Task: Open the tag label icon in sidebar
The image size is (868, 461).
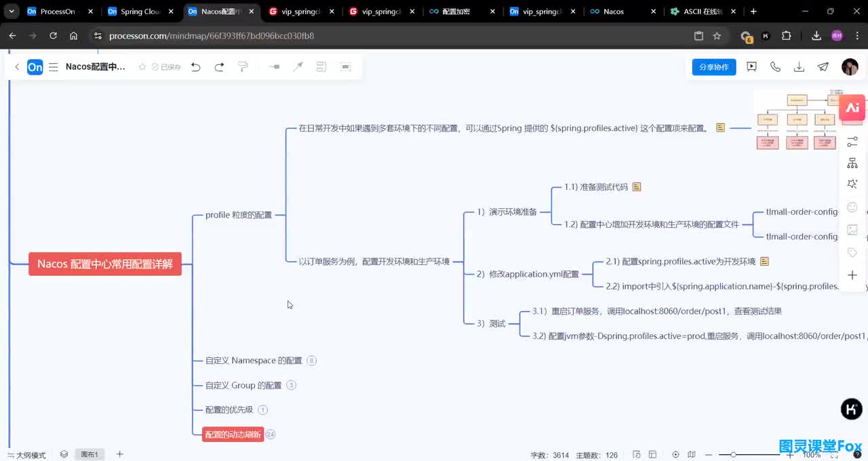Action: point(852,252)
